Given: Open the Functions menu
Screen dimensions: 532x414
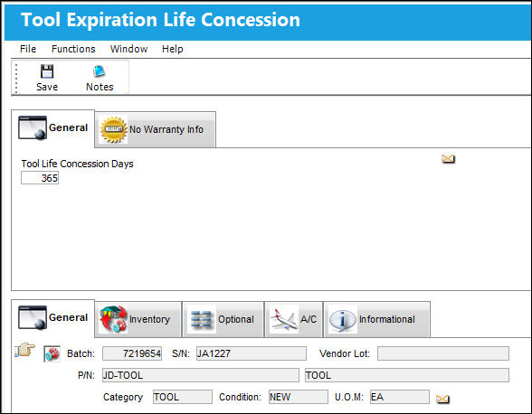Looking at the screenshot, I should [x=73, y=49].
